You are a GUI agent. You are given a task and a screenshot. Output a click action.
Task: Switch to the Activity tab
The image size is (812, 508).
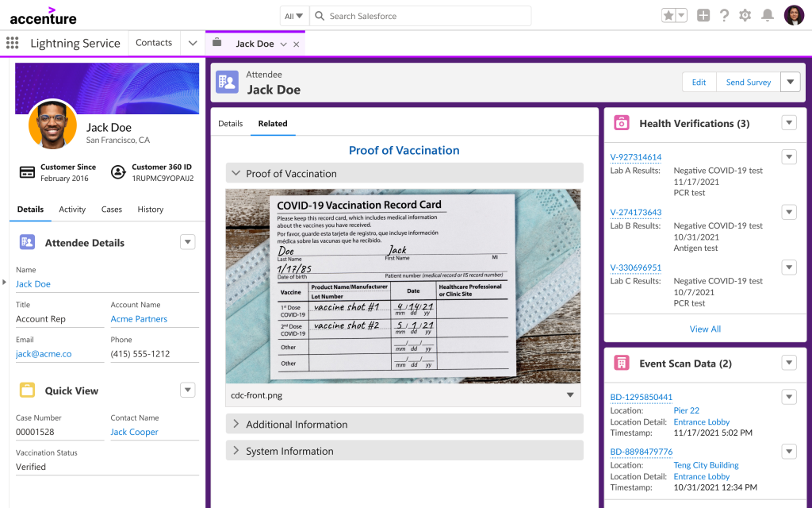point(72,210)
